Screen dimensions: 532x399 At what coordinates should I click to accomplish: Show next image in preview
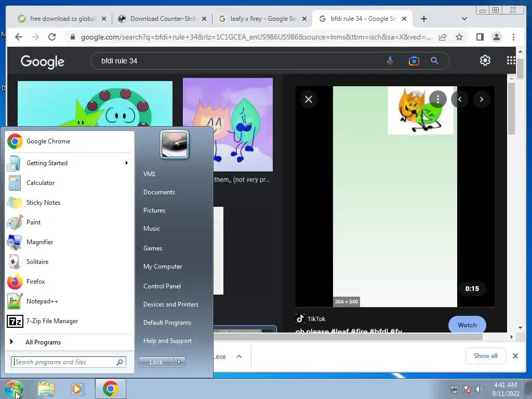(482, 99)
